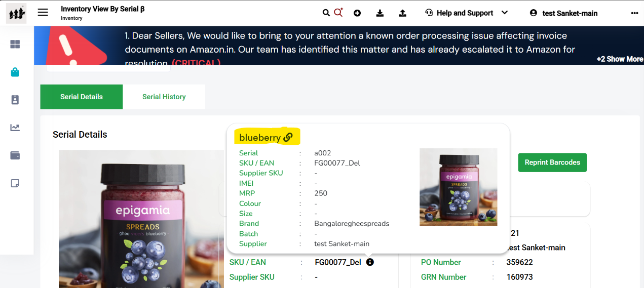
Task: Open the contacts book sidebar icon
Action: tap(15, 100)
